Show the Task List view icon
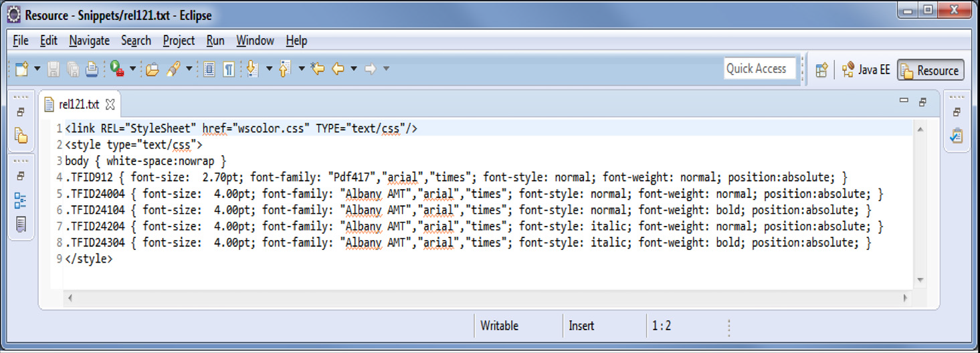 pyautogui.click(x=957, y=136)
